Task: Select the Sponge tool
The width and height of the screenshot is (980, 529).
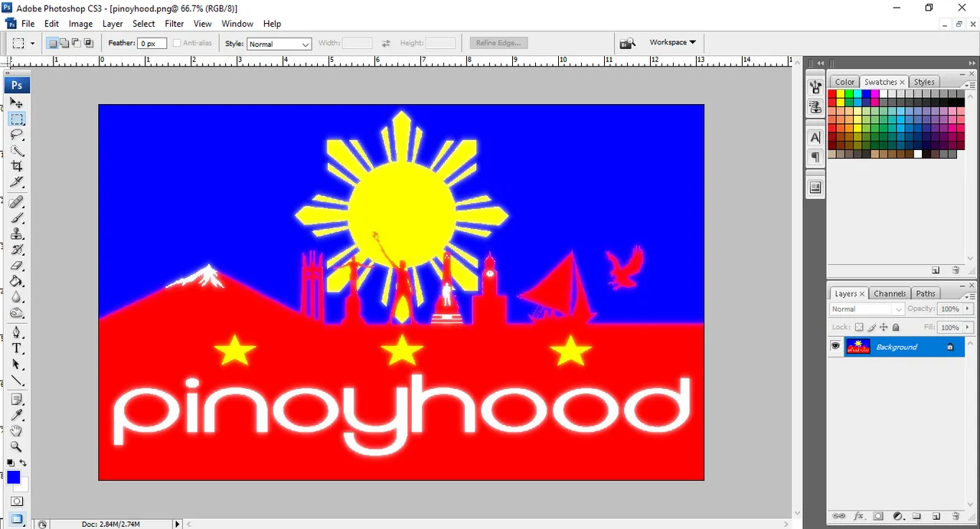Action: pyautogui.click(x=16, y=313)
